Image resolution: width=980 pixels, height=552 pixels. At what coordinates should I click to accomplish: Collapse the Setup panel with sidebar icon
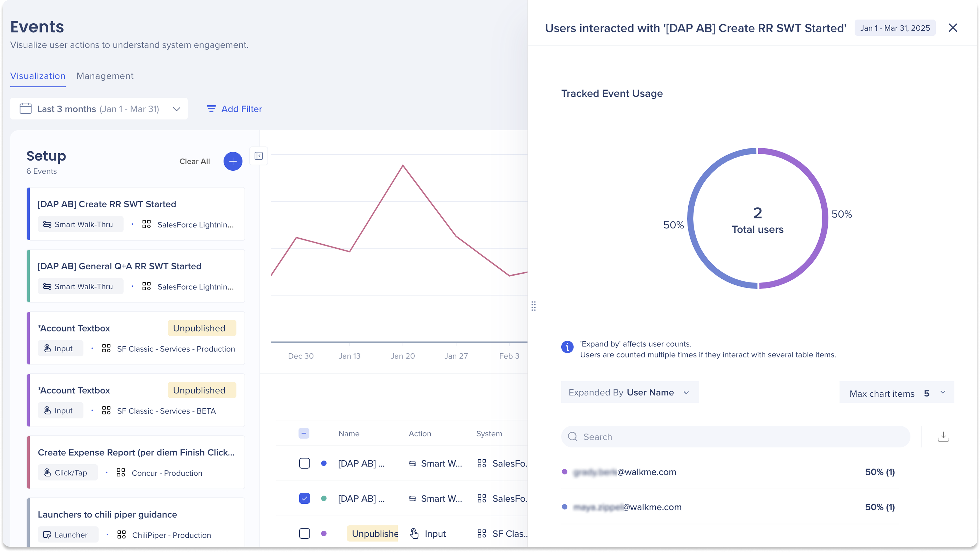[259, 156]
